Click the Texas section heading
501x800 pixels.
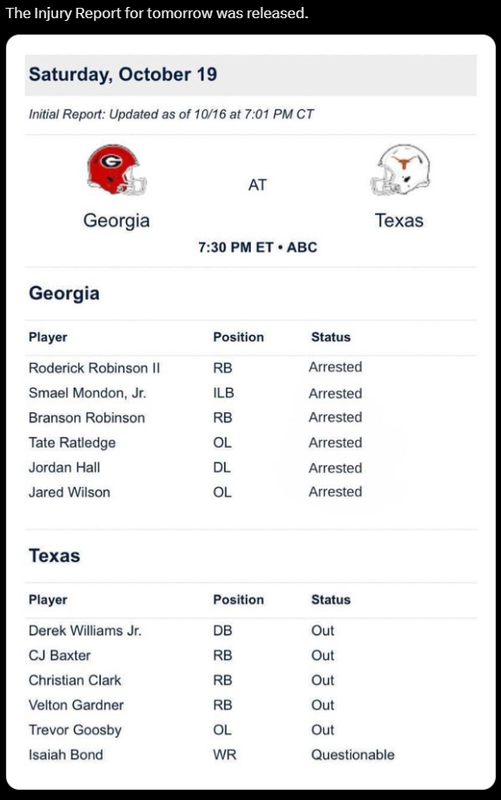[x=55, y=556]
